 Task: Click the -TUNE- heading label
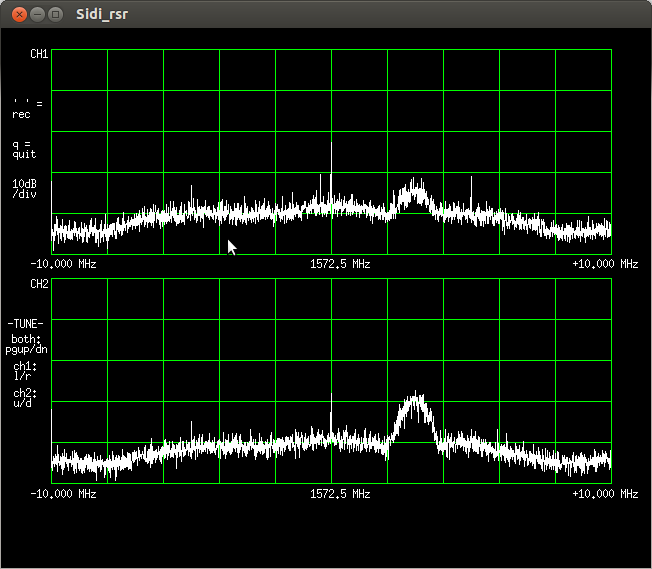pyautogui.click(x=25, y=324)
